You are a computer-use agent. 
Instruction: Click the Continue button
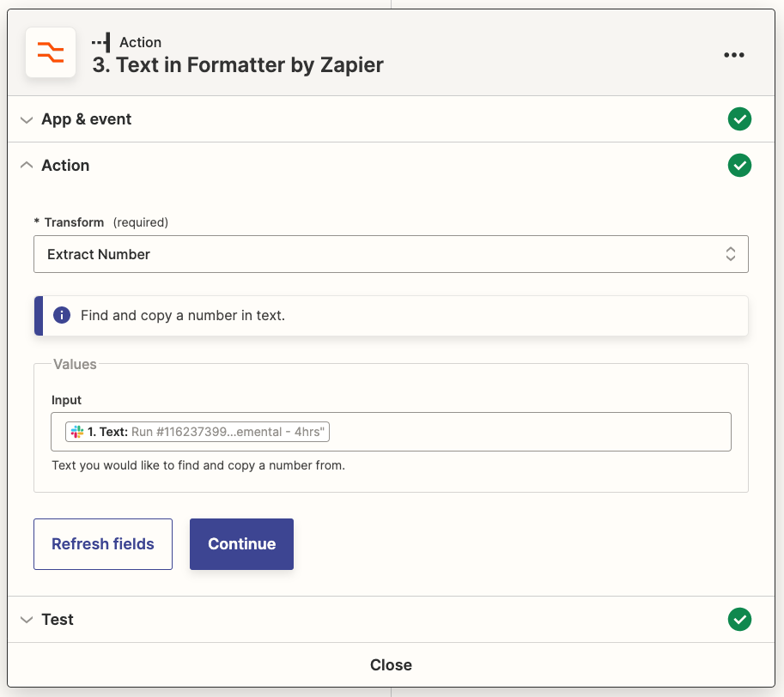coord(241,543)
